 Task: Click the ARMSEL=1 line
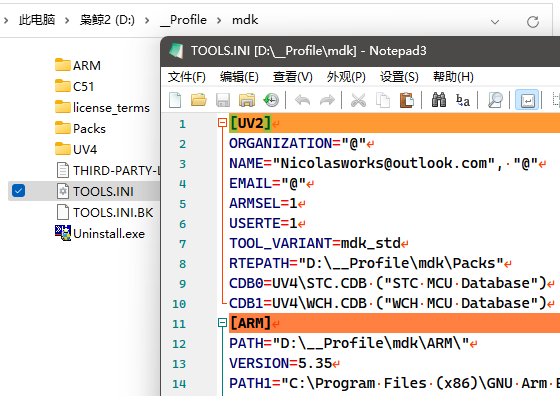[263, 203]
